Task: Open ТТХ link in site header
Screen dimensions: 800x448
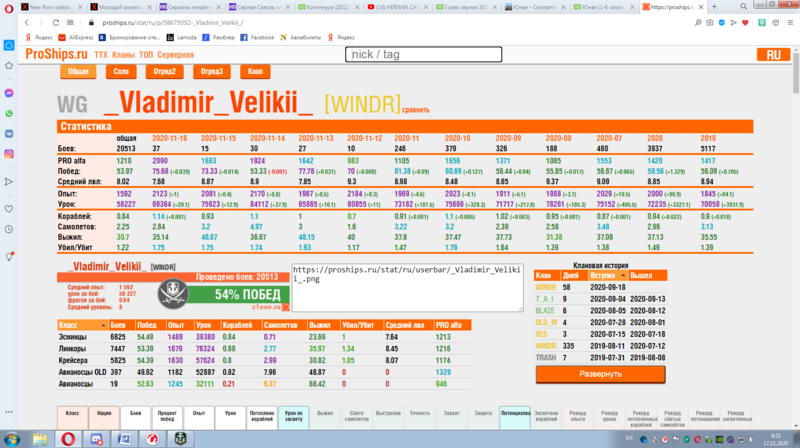Action: click(x=101, y=55)
